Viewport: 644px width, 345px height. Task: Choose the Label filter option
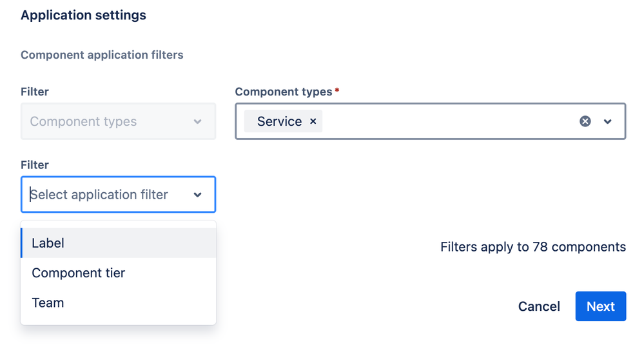tap(119, 243)
